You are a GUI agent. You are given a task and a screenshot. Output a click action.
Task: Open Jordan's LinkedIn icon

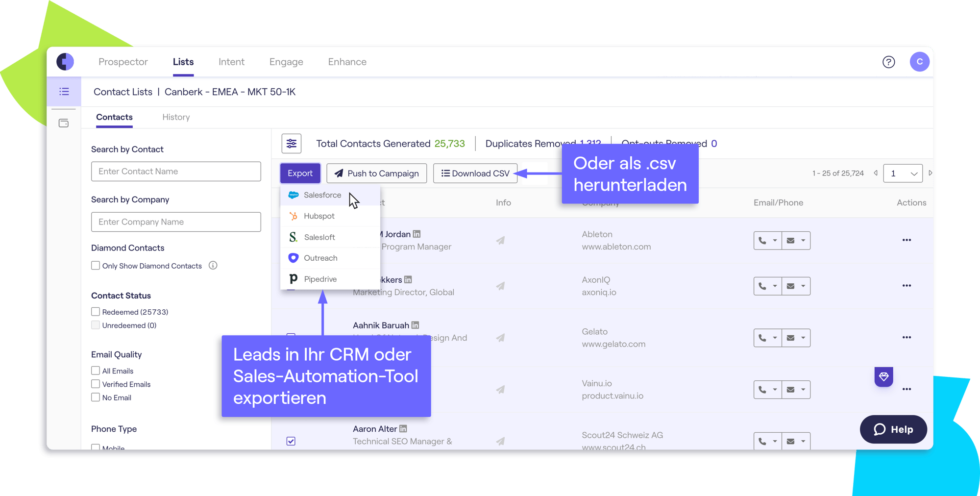click(416, 234)
